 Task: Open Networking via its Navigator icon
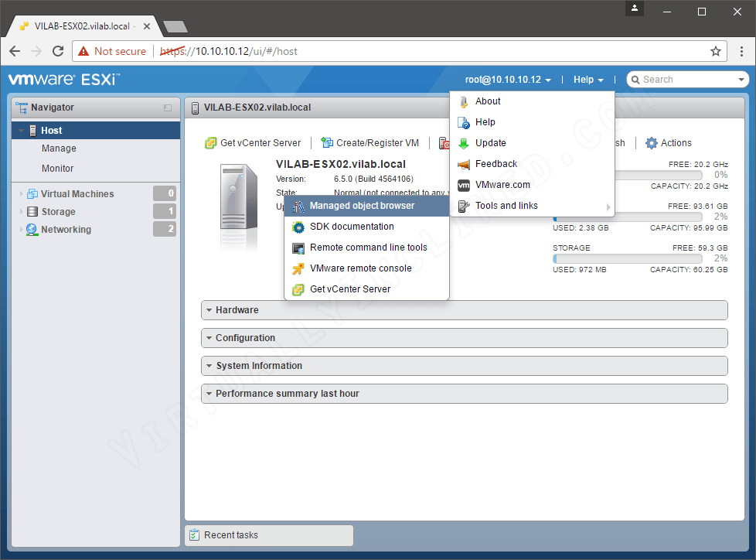pyautogui.click(x=32, y=229)
